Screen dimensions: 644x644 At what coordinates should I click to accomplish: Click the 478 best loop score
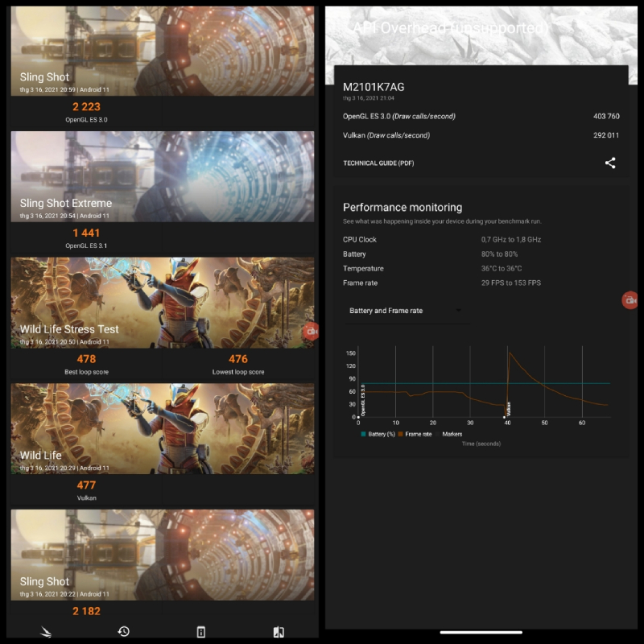tap(86, 359)
